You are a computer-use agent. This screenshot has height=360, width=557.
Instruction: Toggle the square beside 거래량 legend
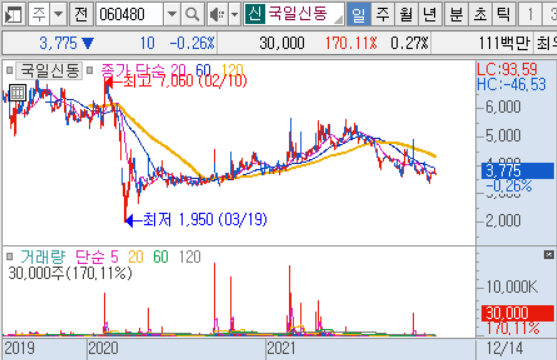(x=10, y=256)
